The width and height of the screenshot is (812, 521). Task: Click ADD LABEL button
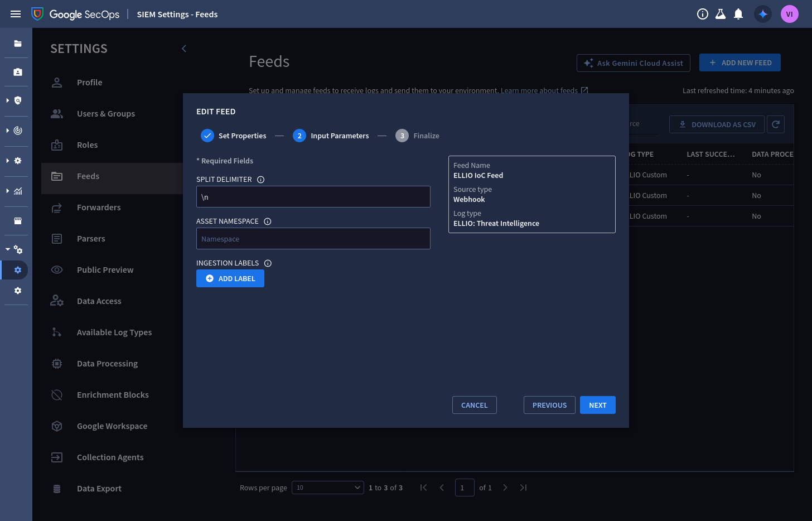(230, 278)
